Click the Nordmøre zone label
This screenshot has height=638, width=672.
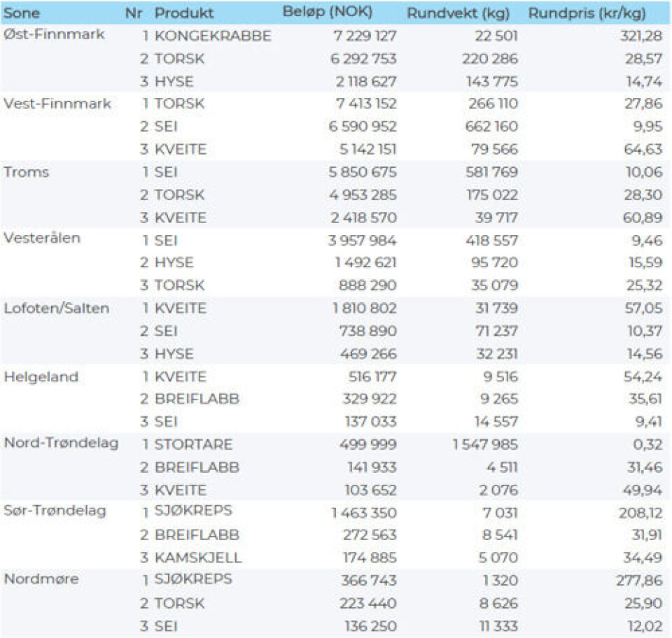(41, 579)
